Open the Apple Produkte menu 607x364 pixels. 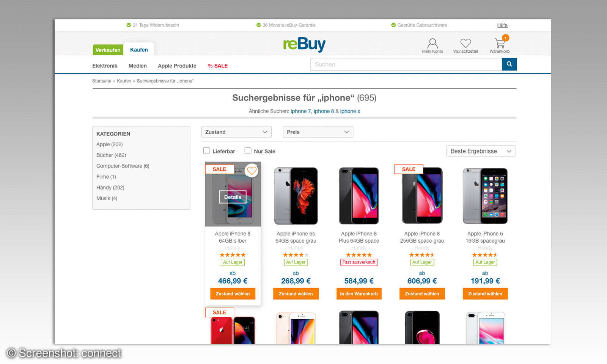click(x=177, y=66)
